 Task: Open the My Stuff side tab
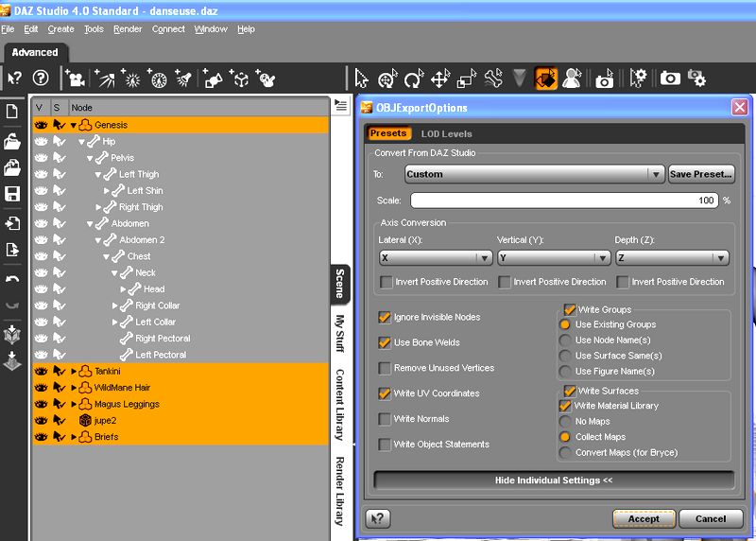tap(340, 334)
